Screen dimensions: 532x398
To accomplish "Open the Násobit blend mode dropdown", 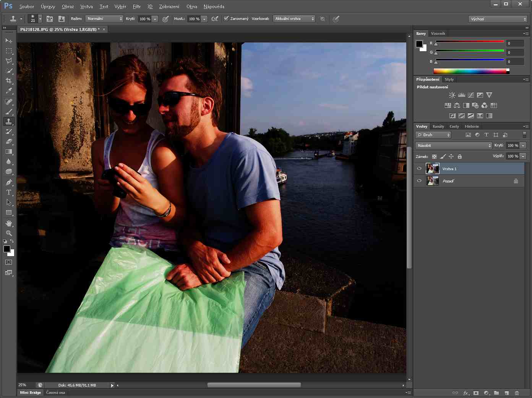I will 454,145.
